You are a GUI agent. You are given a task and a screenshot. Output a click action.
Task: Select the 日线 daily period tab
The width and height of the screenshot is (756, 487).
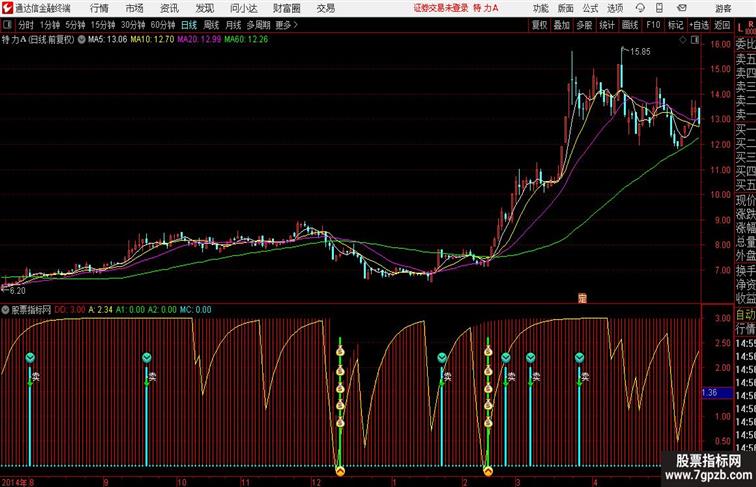[189, 25]
